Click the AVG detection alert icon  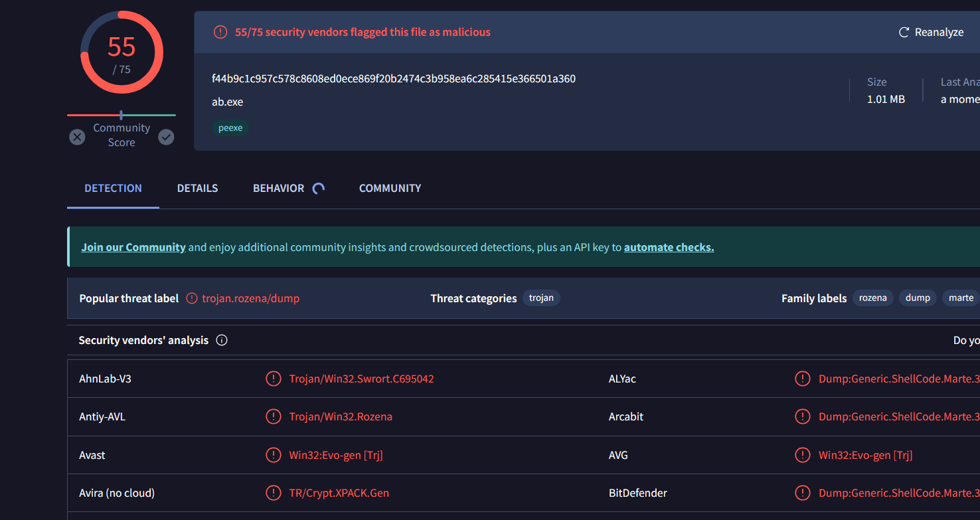coord(802,455)
